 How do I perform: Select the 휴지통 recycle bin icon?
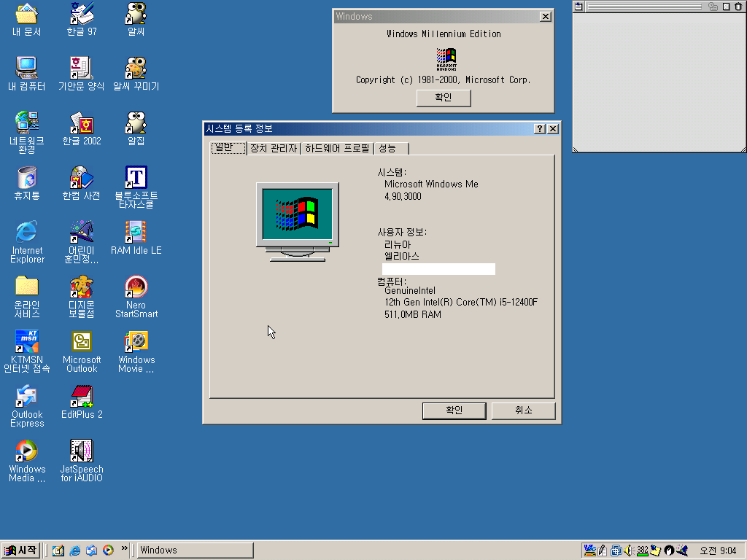[x=27, y=178]
